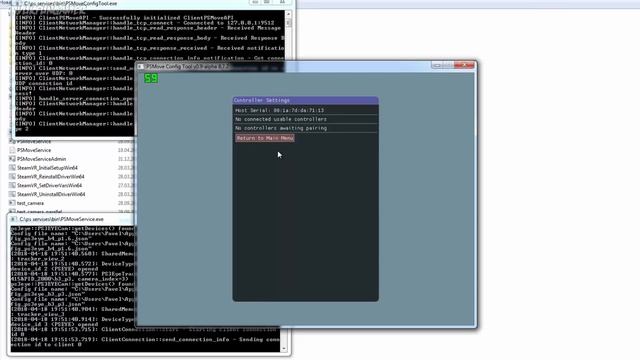This screenshot has height=360, width=640.
Task: Click the test_camera file icon
Action: (x=12, y=203)
